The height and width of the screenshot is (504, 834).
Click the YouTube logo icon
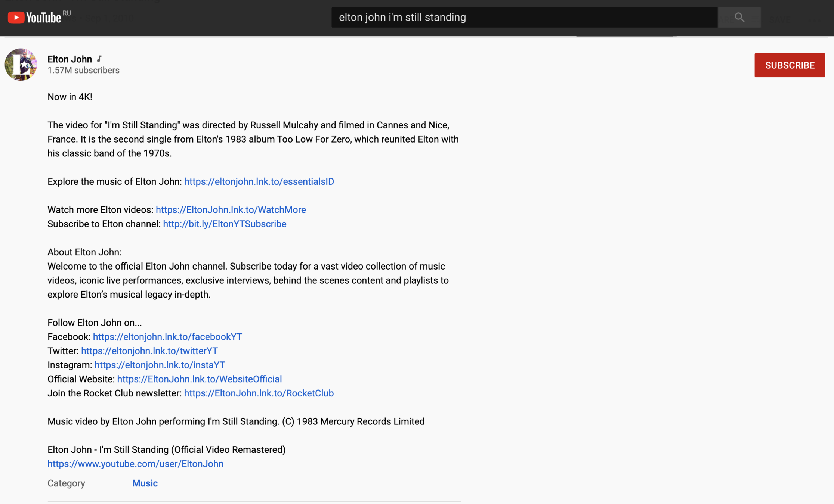(x=16, y=18)
